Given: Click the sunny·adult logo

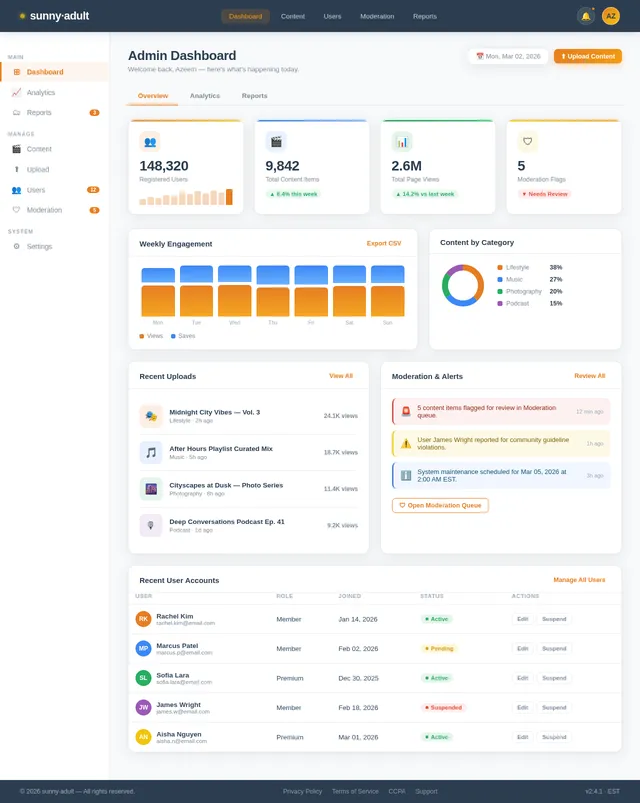Looking at the screenshot, I should click(x=54, y=16).
